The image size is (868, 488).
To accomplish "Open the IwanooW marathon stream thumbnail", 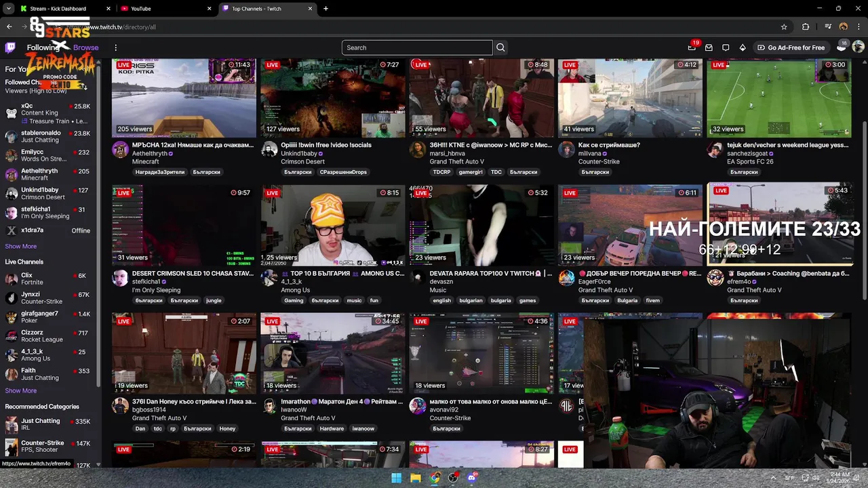I will [x=332, y=354].
